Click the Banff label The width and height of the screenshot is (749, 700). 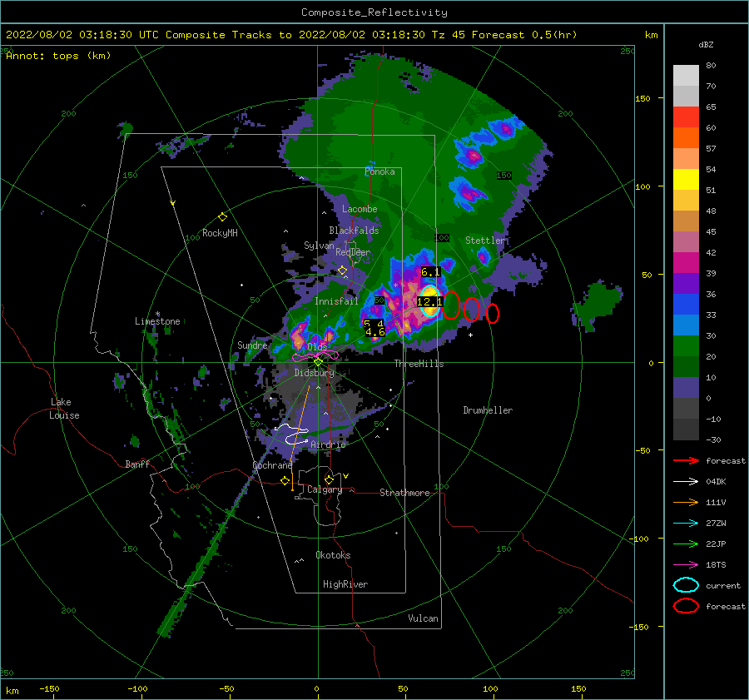coord(137,464)
